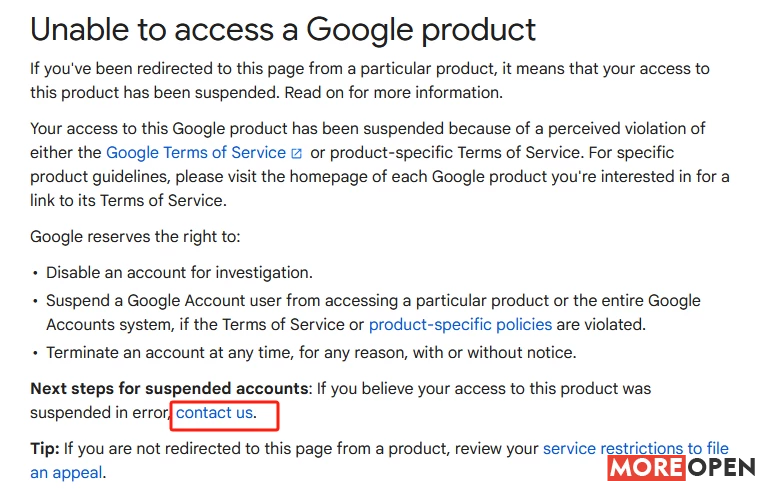Click the black OPEN watermark text

721,468
